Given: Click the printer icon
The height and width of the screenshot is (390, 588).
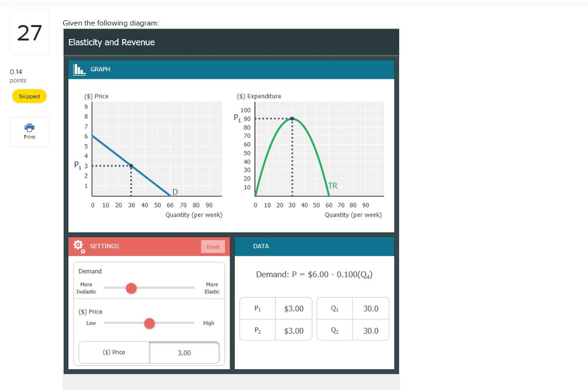Looking at the screenshot, I should [x=29, y=128].
